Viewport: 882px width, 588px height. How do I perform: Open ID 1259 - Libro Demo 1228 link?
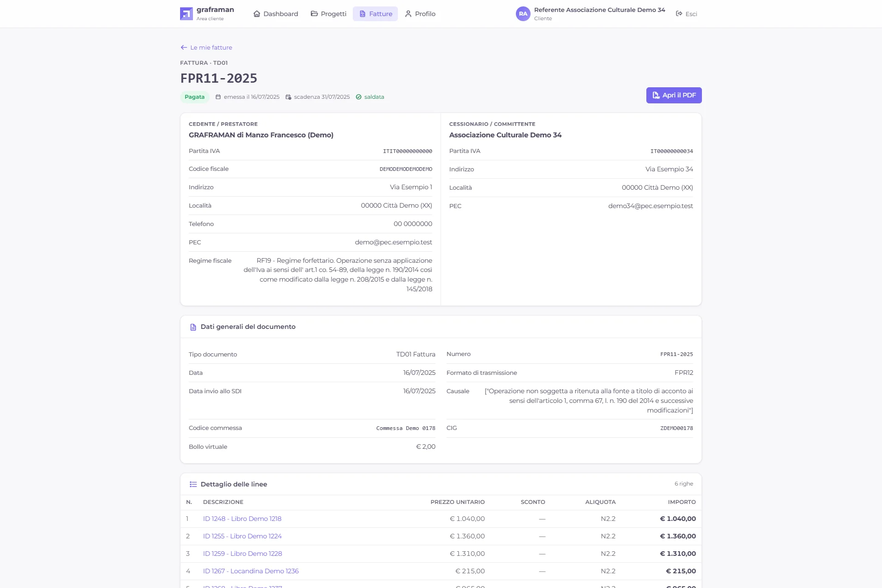pos(243,554)
